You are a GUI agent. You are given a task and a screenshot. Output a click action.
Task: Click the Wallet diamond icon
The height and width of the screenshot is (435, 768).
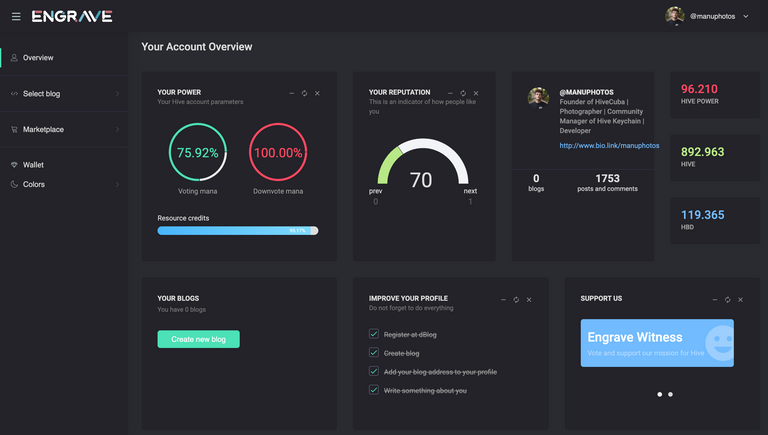[x=14, y=165]
